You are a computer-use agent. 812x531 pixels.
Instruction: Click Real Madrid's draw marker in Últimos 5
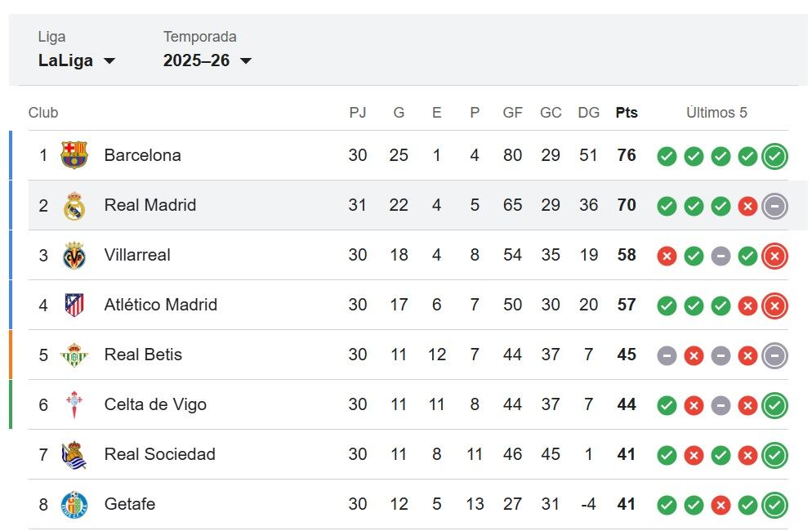click(x=774, y=206)
